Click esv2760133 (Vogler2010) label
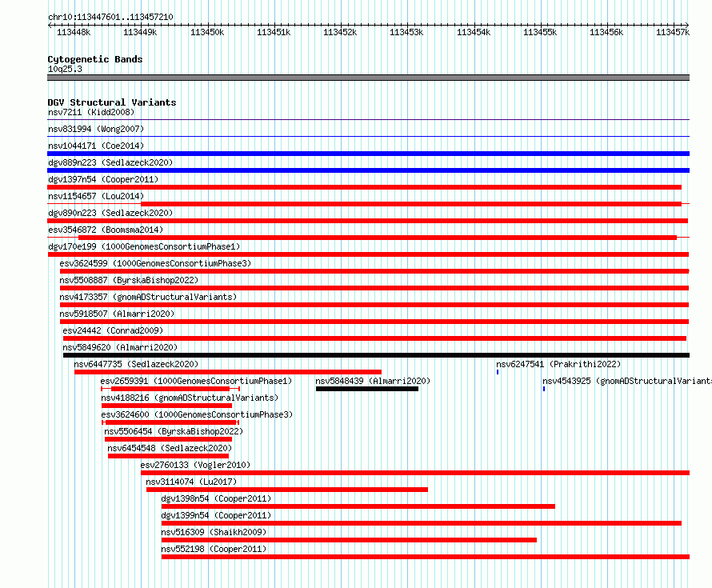The width and height of the screenshot is (712, 588). coord(195,465)
